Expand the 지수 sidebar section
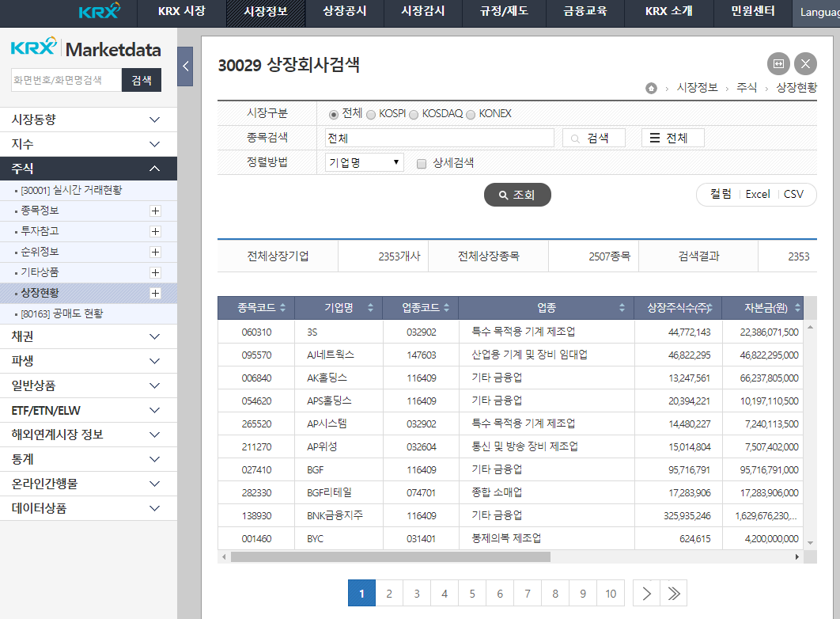This screenshot has height=619, width=840. point(89,144)
